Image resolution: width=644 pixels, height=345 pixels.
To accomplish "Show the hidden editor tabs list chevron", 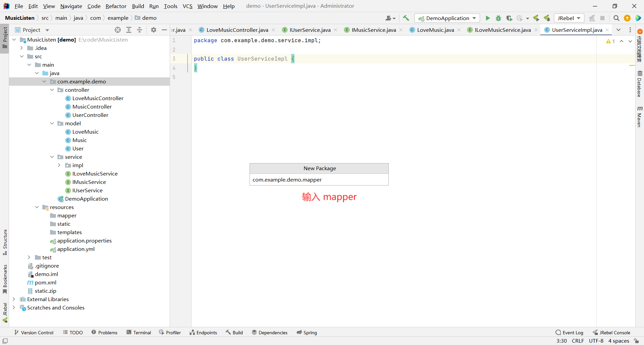I will tap(619, 30).
